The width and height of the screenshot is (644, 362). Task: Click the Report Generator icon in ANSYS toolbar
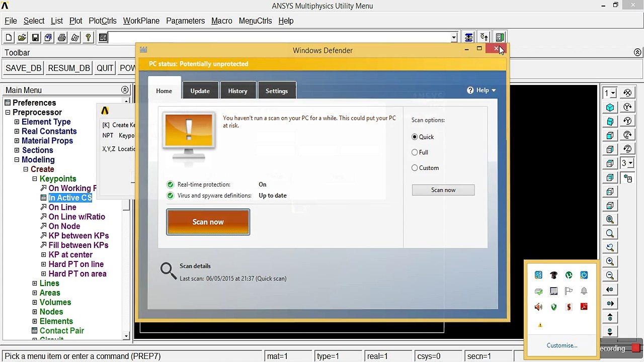tap(75, 38)
